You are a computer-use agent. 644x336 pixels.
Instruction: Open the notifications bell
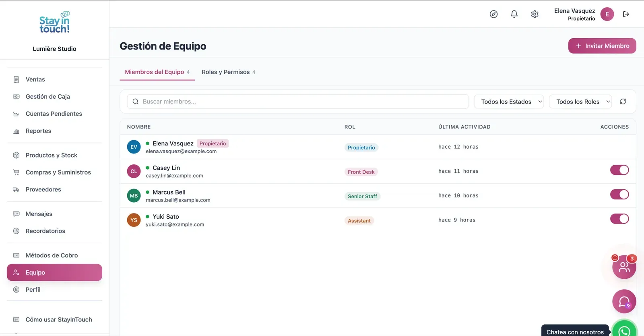click(x=514, y=14)
